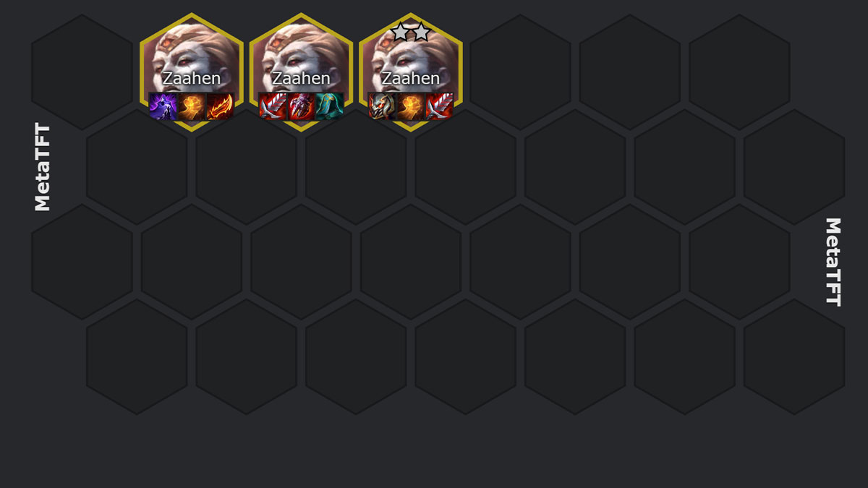
Task: Click the purple hooded figure item on first Zaahen
Action: coord(163,106)
